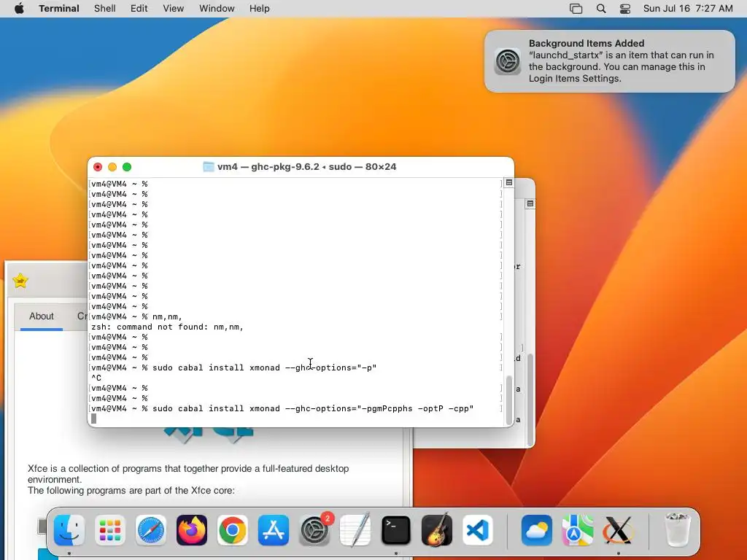Open the Trash in the dock
This screenshot has height=560, width=747.
click(677, 530)
